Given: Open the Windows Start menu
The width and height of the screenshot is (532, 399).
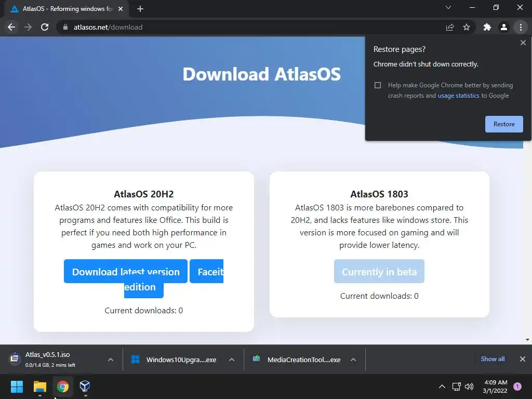Looking at the screenshot, I should [x=17, y=387].
